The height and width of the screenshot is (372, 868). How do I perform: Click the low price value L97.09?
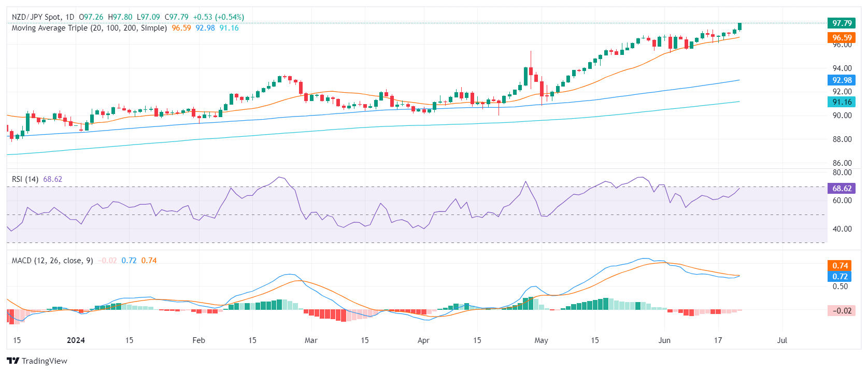148,17
